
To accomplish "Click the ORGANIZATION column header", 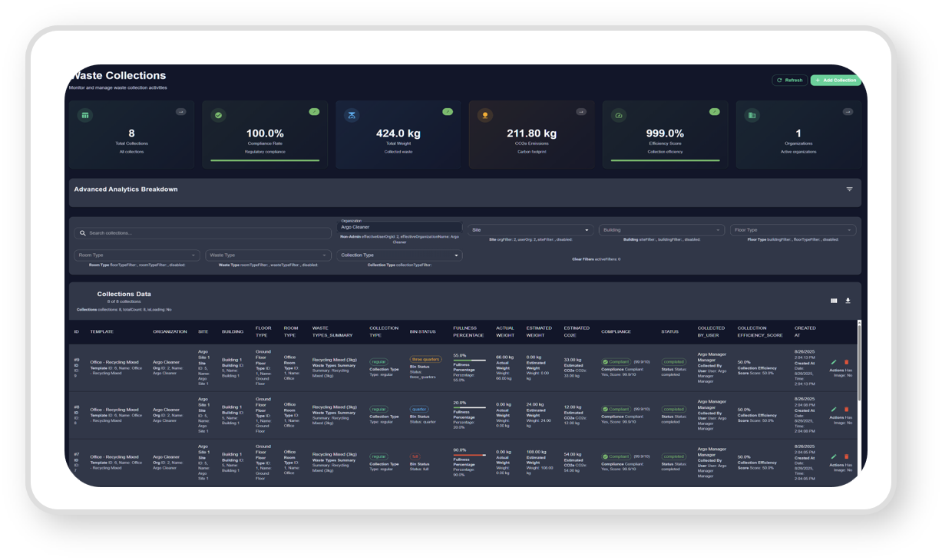I will [170, 331].
